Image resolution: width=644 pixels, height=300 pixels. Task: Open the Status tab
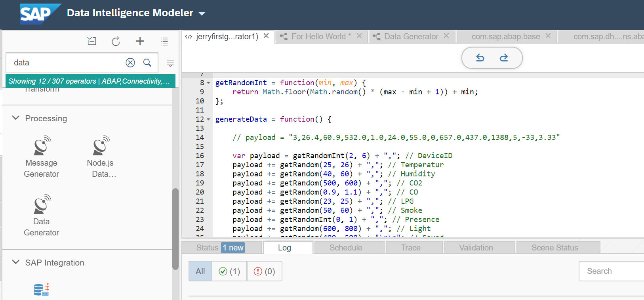coord(222,248)
